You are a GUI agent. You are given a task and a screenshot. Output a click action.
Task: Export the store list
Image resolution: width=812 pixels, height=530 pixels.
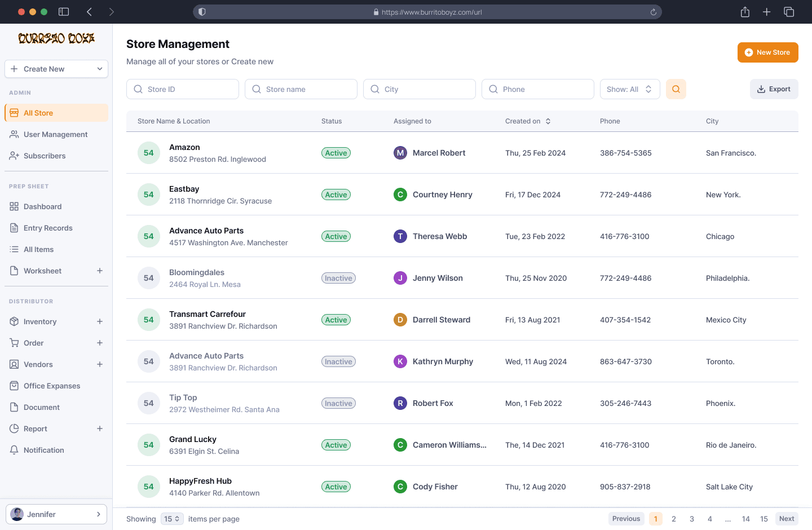tap(774, 89)
